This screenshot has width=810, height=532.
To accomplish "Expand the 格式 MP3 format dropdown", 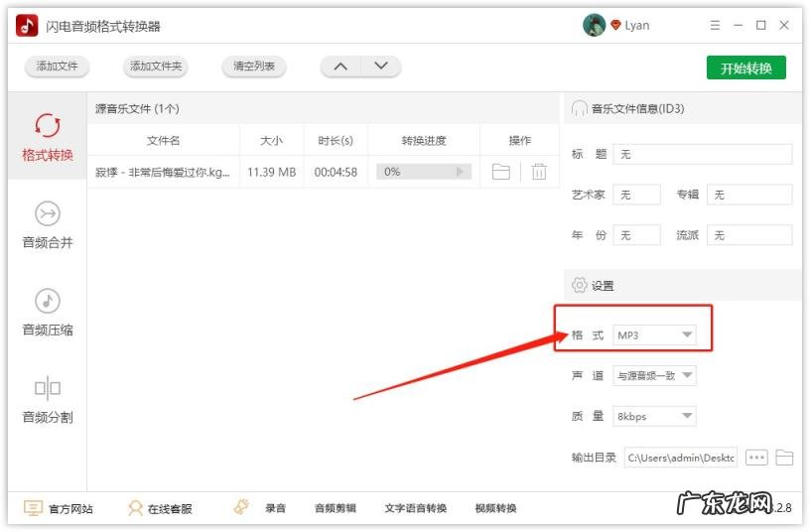I will click(x=654, y=335).
